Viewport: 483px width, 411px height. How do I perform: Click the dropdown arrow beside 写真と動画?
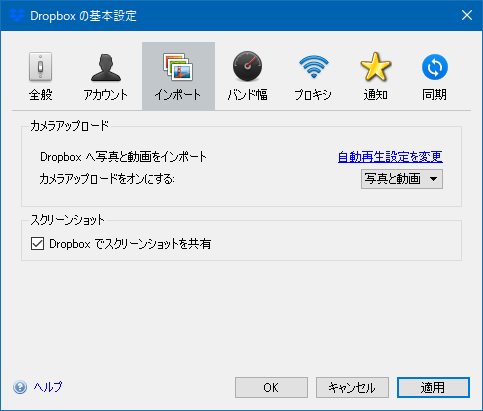point(433,179)
